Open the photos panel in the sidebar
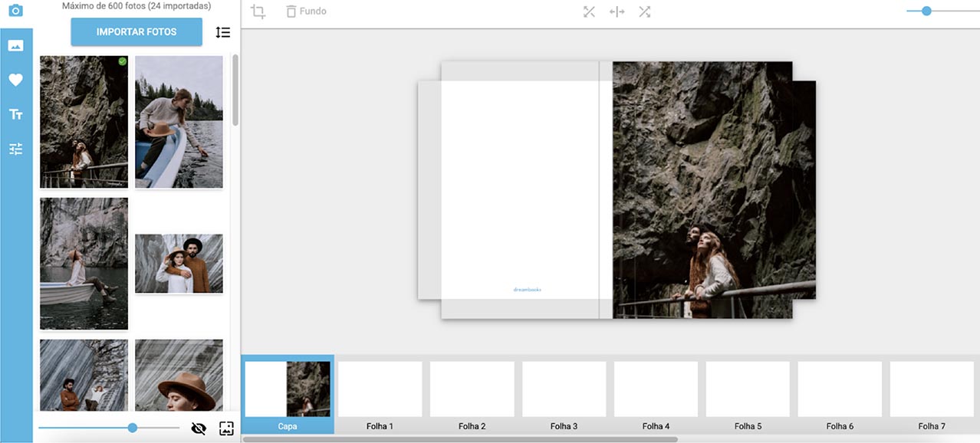Screen dimensions: 980x443 [x=15, y=45]
